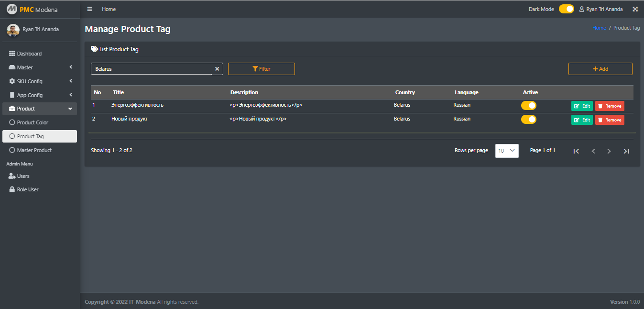Click the fullscreen expand icon
This screenshot has width=644, height=309.
click(635, 9)
